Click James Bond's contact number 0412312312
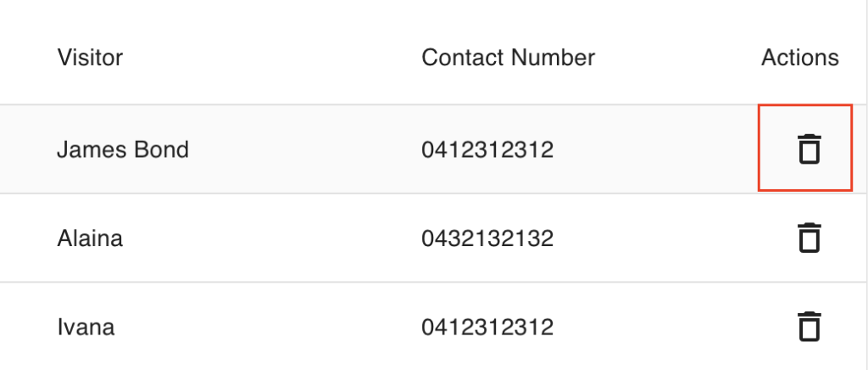The image size is (868, 370). (487, 150)
